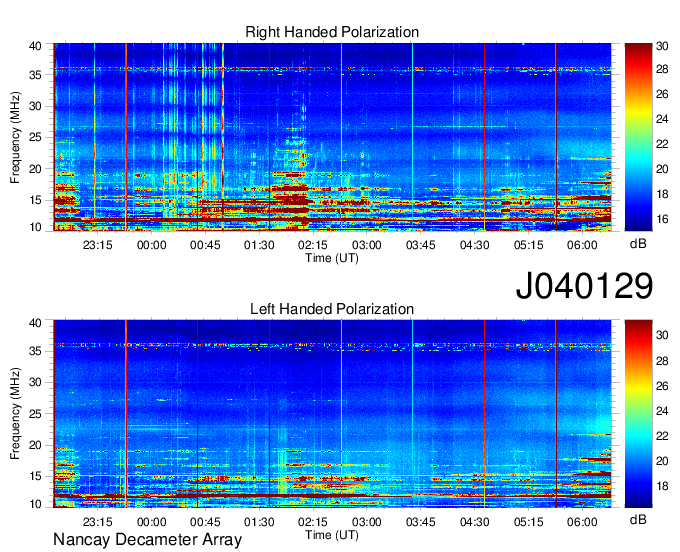Click the 15 MHz frequency tick of Right Handed plot
The height and width of the screenshot is (552, 680).
tap(35, 200)
